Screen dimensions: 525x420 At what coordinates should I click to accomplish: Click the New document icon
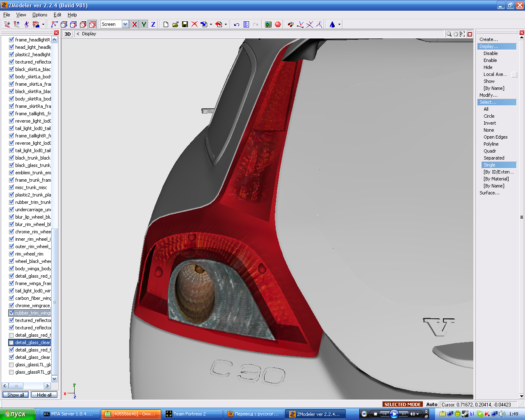[x=166, y=25]
